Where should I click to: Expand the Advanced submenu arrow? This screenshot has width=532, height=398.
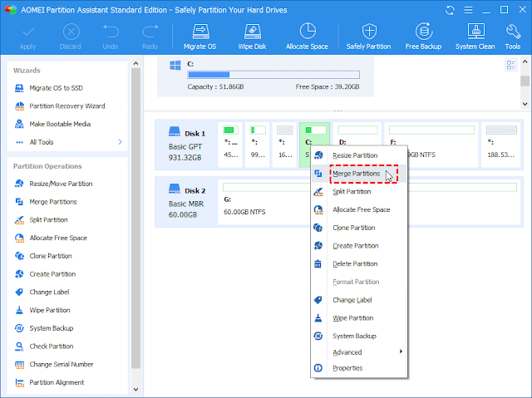pyautogui.click(x=401, y=351)
